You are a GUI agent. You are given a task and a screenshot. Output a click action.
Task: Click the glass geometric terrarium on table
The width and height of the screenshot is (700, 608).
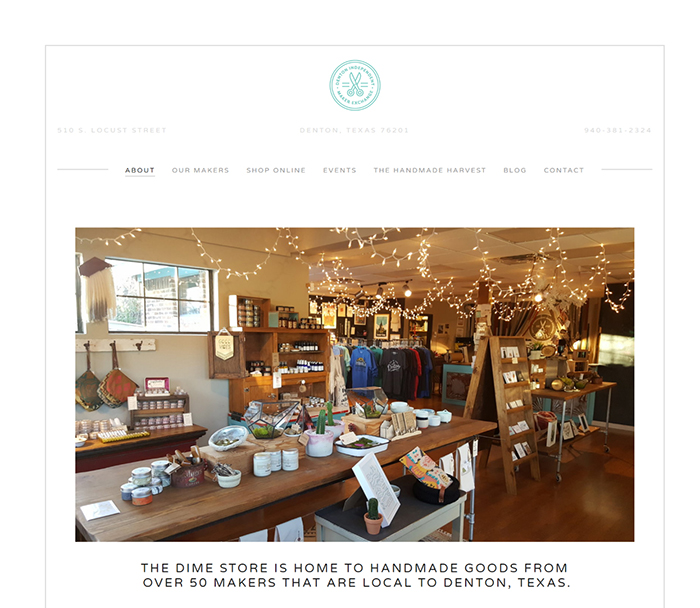[x=272, y=419]
